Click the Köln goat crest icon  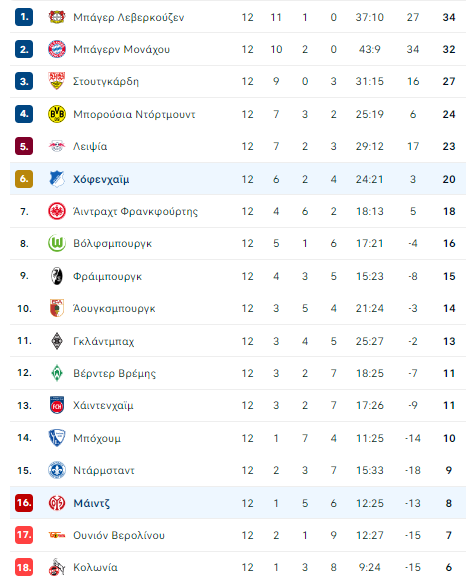click(57, 567)
